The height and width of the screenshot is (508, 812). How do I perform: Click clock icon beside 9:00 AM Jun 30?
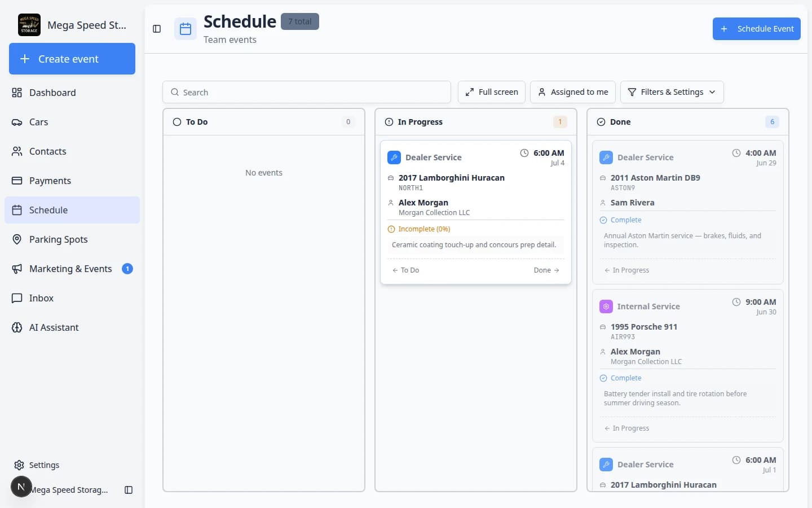[x=736, y=302]
